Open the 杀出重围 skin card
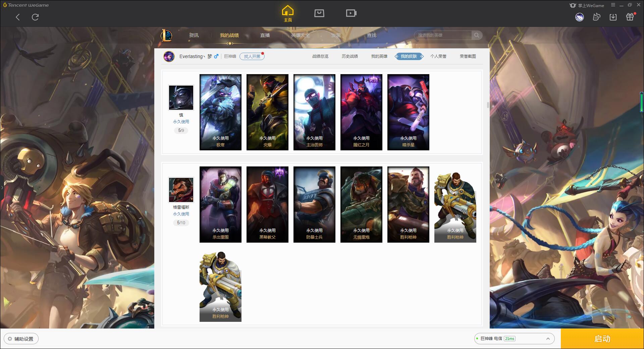 [x=220, y=204]
